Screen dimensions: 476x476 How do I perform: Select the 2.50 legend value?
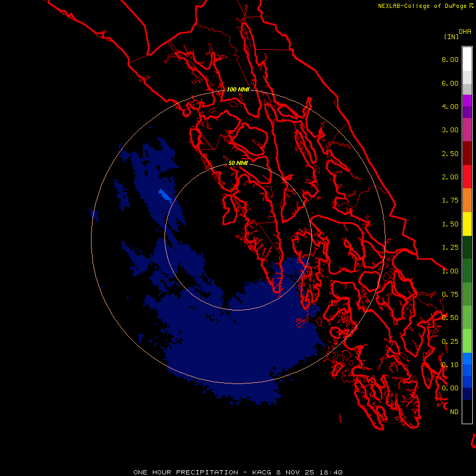tap(450, 153)
